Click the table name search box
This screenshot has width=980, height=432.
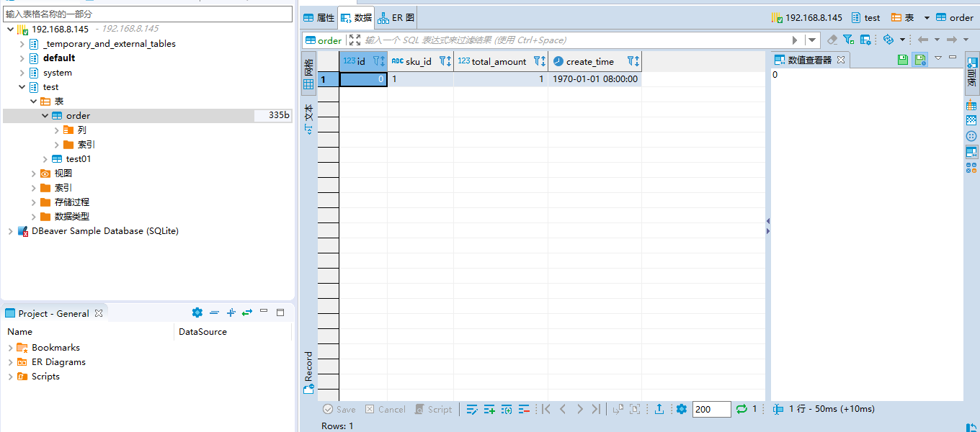coord(148,14)
